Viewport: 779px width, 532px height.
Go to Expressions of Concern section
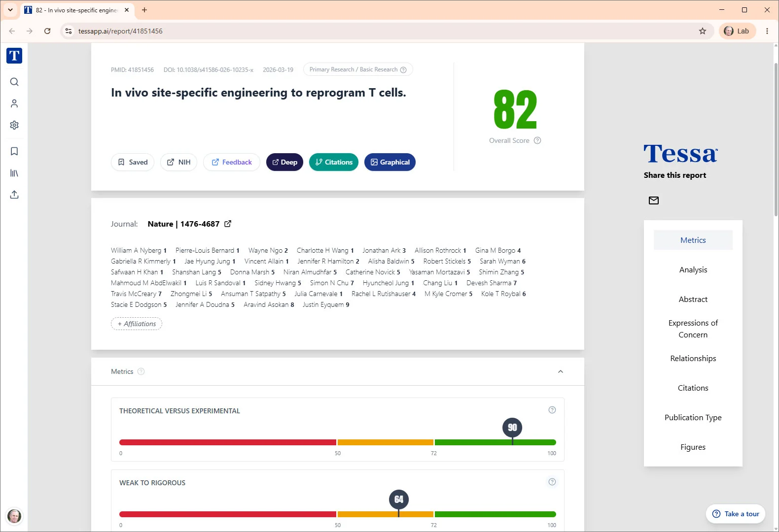coord(693,329)
